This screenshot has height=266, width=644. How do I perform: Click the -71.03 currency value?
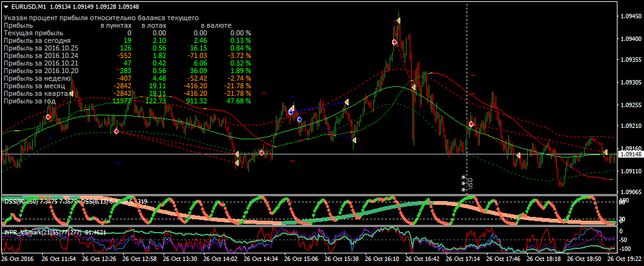[x=198, y=55]
